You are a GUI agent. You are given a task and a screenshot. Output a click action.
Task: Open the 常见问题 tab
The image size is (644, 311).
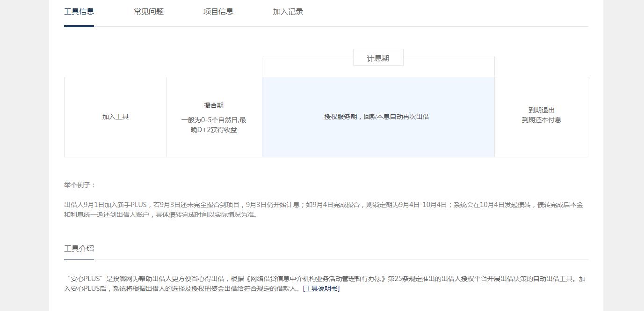[149, 12]
